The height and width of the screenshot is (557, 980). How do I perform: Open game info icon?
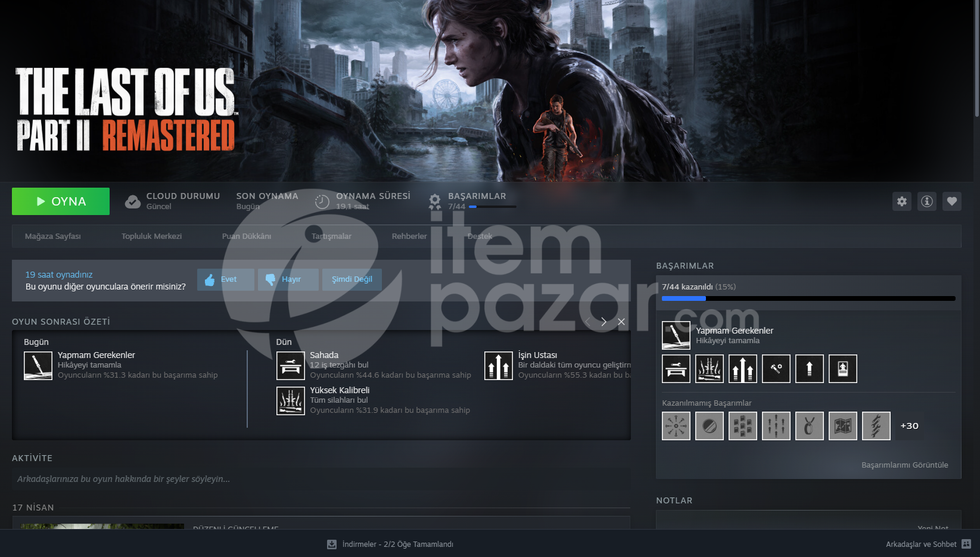[x=927, y=201]
